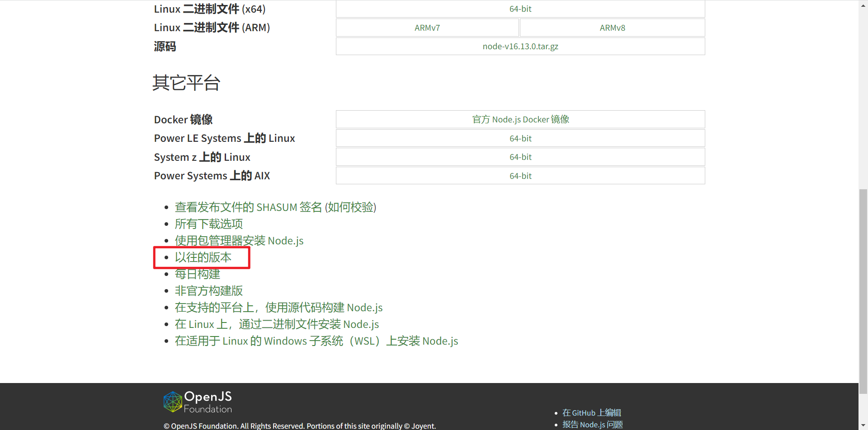Open 查看发布文件的 SHASUM 签名 link
868x430 pixels.
tap(248, 207)
